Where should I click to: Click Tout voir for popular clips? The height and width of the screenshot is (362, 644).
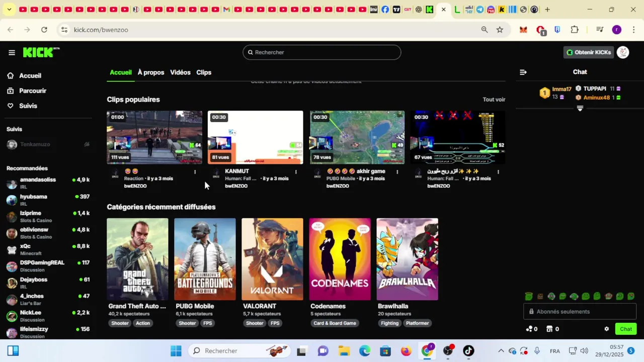tap(494, 100)
